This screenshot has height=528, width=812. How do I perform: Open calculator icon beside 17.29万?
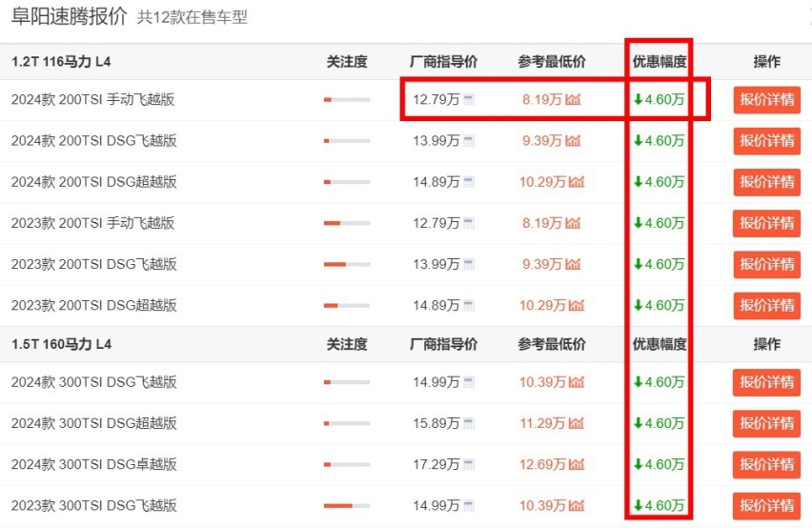click(x=469, y=465)
